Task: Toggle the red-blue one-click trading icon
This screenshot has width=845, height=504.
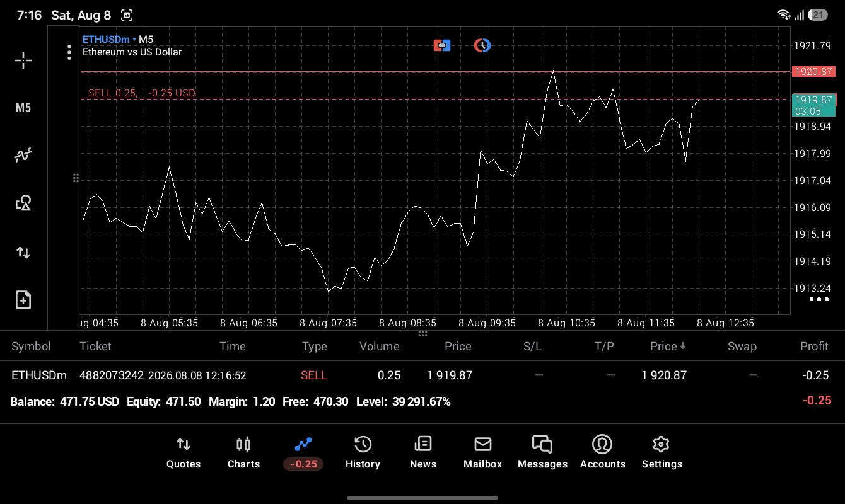Action: point(442,45)
